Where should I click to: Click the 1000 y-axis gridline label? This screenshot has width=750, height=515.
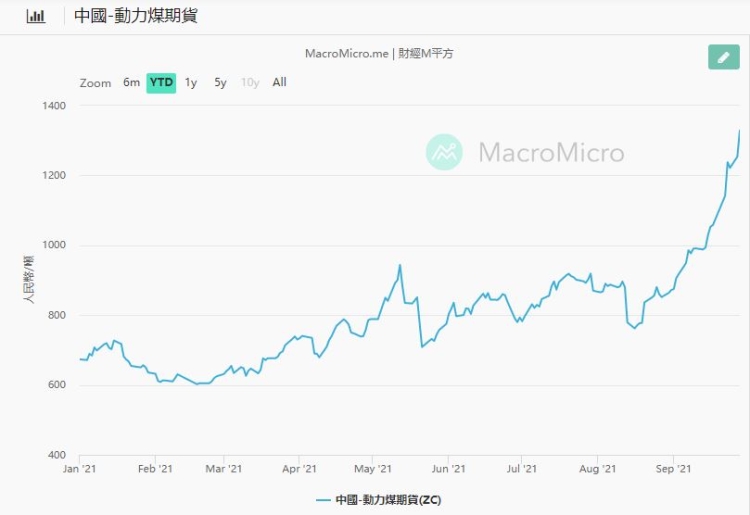[x=53, y=246]
